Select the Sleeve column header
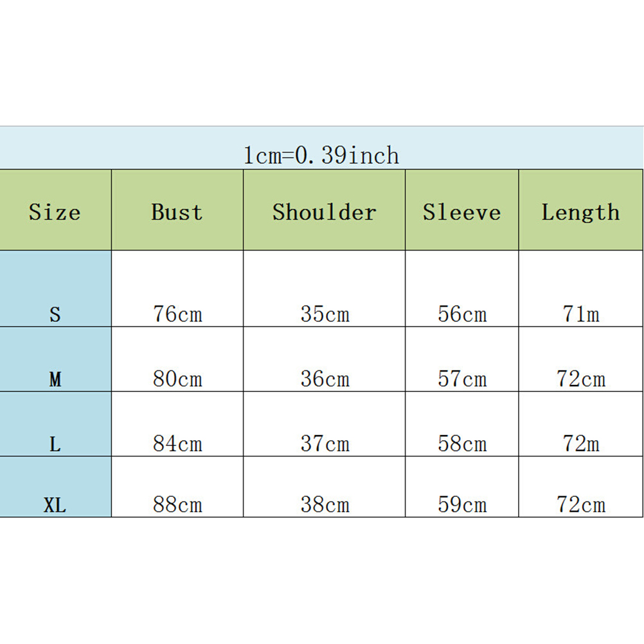The width and height of the screenshot is (644, 644). coord(461,212)
